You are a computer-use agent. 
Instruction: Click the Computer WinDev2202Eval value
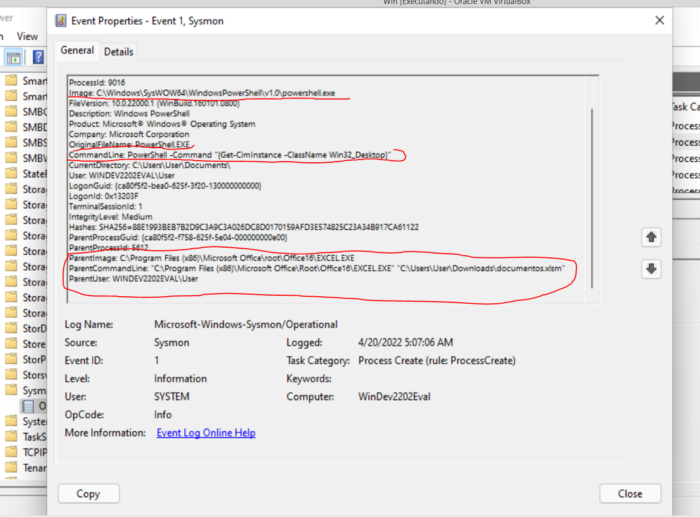(394, 396)
